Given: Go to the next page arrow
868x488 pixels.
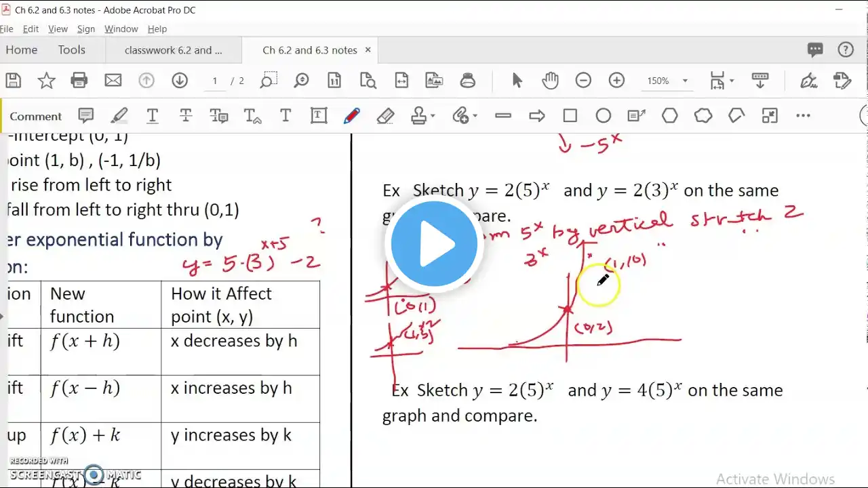Looking at the screenshot, I should click(x=180, y=81).
